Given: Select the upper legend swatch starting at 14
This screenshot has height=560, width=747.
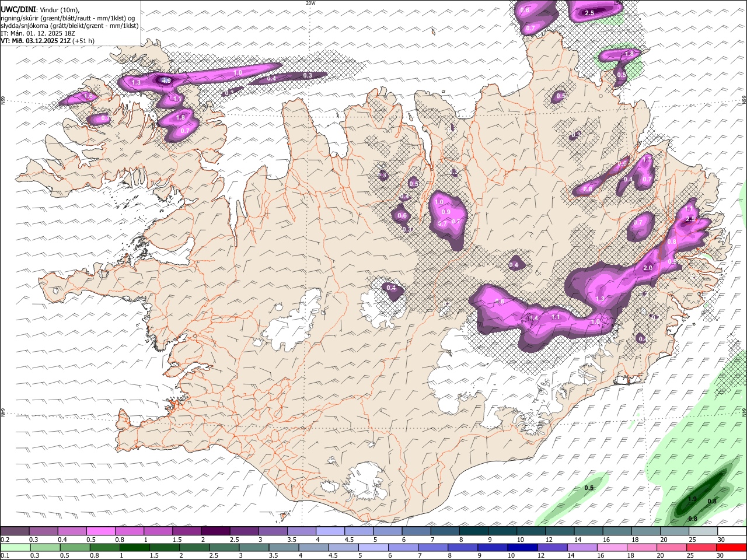Looking at the screenshot, I should (x=588, y=531).
